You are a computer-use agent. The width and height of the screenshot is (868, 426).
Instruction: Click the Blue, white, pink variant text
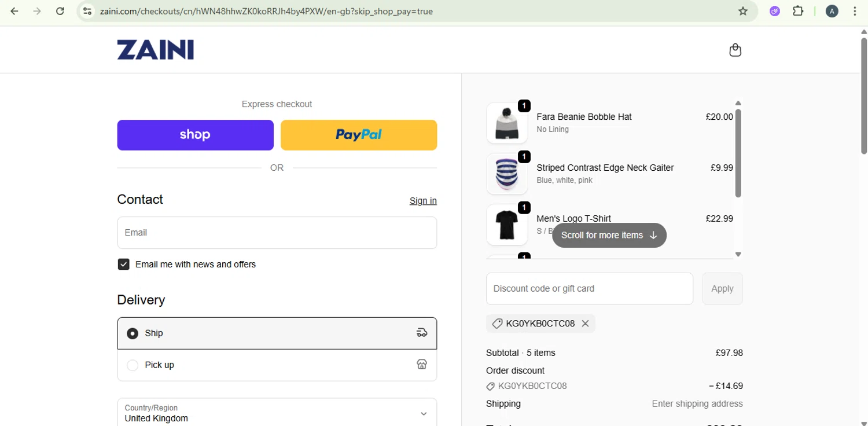(564, 180)
